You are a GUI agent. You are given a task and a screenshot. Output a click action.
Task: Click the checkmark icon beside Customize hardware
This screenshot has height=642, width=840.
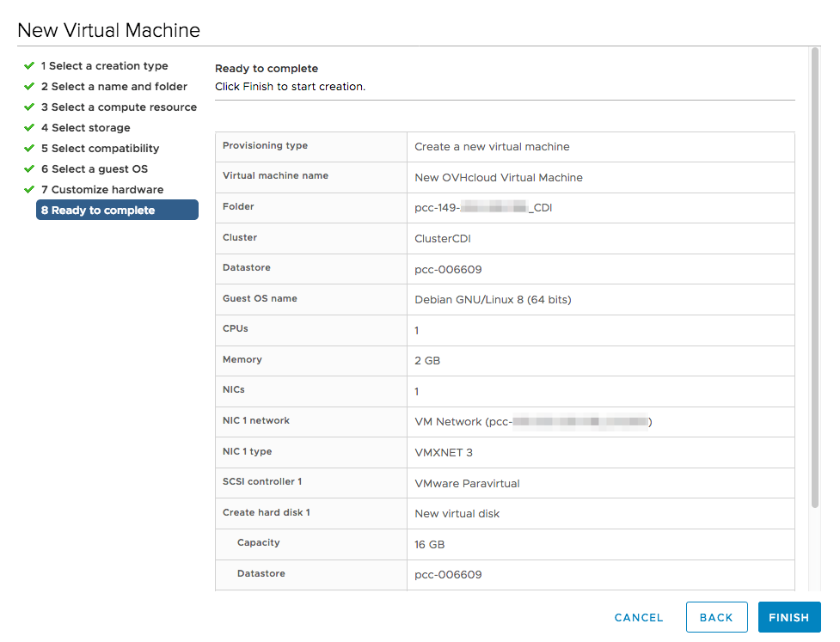point(29,190)
